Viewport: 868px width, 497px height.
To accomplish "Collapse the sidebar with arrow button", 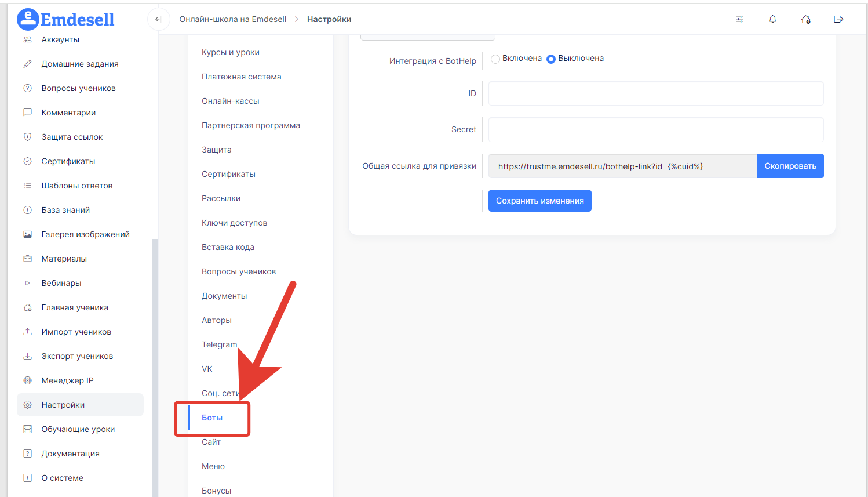I will click(x=158, y=19).
